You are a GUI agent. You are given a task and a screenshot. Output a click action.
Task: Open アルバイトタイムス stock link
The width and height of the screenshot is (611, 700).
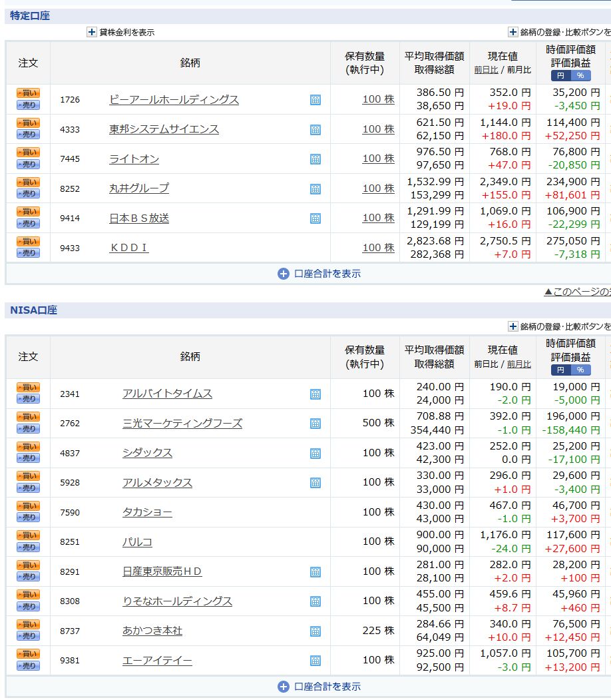167,394
